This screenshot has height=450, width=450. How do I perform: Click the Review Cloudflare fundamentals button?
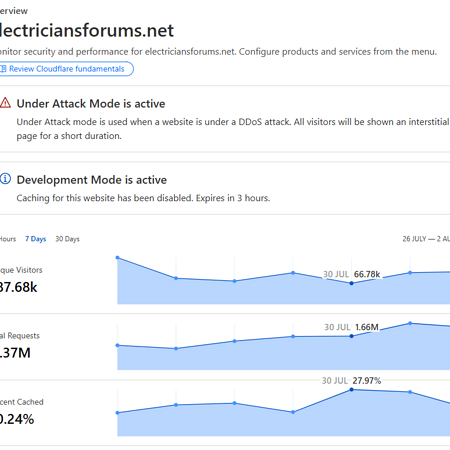66,69
